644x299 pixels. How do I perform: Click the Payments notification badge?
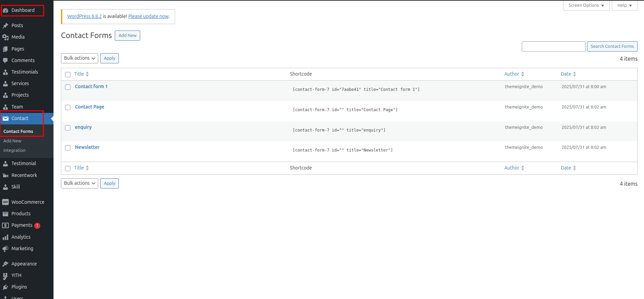[x=37, y=226]
